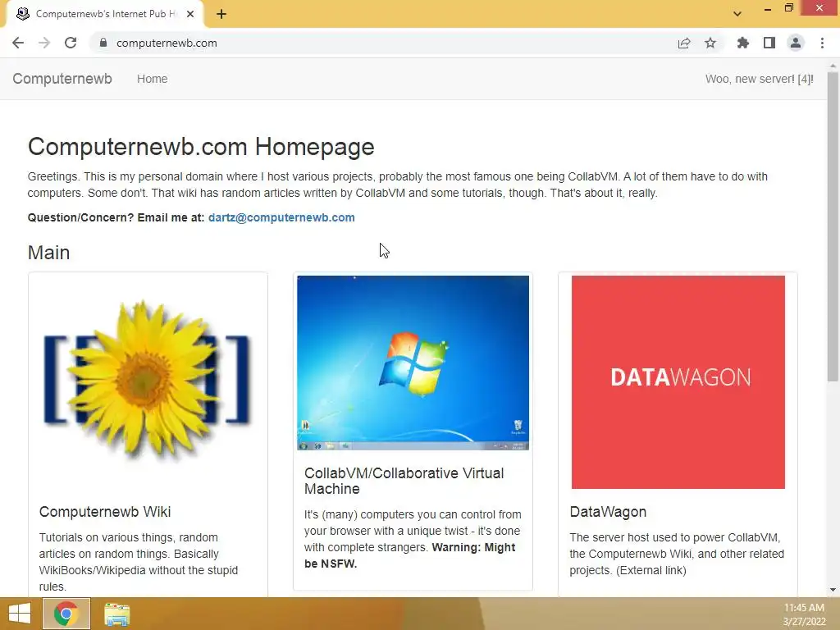Close the Computernewb tab

[190, 14]
